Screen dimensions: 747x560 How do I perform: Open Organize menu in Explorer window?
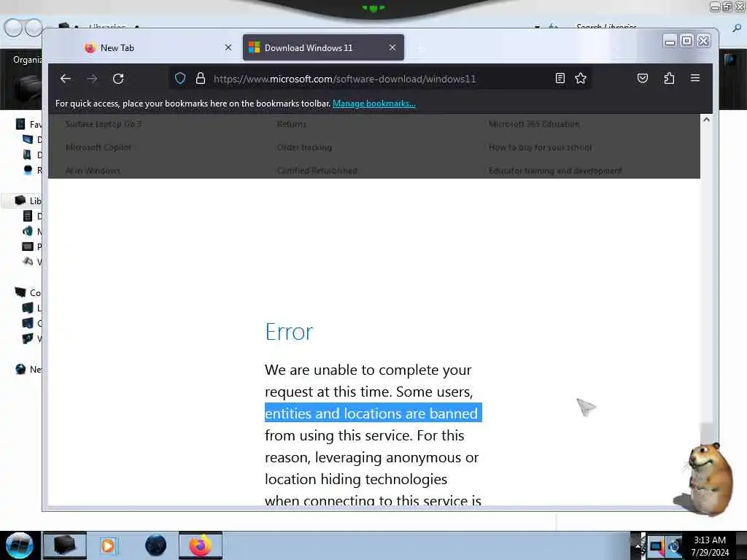(x=27, y=60)
